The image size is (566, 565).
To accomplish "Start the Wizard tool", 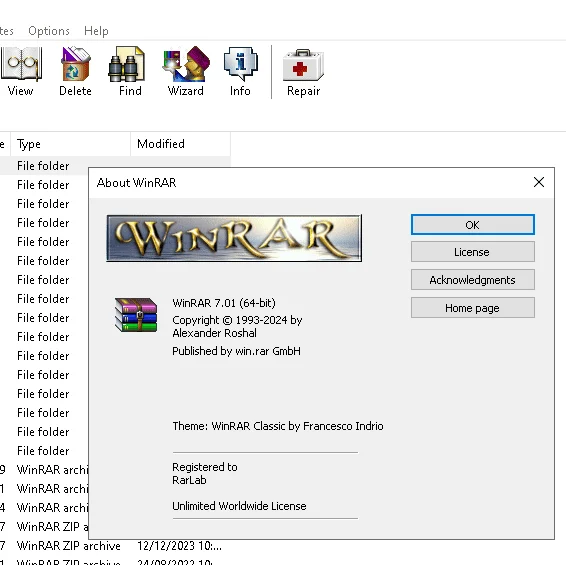I will pos(186,71).
